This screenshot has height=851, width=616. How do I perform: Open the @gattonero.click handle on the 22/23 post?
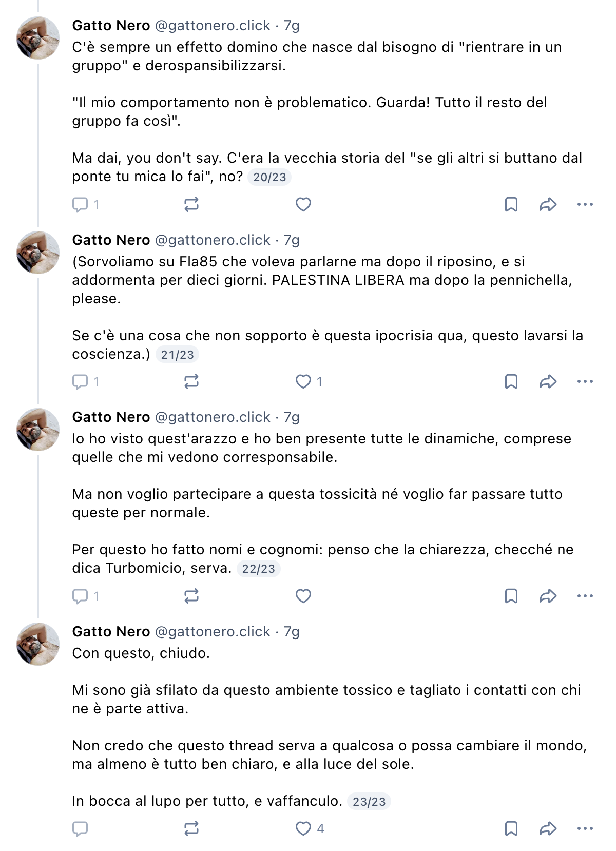(213, 417)
